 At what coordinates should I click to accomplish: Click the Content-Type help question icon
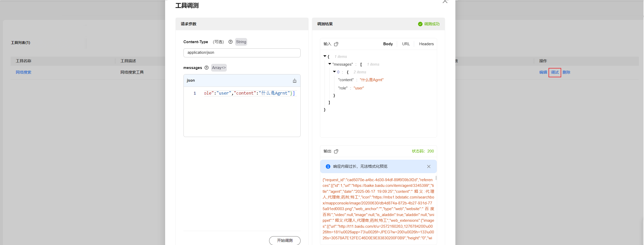pyautogui.click(x=230, y=42)
